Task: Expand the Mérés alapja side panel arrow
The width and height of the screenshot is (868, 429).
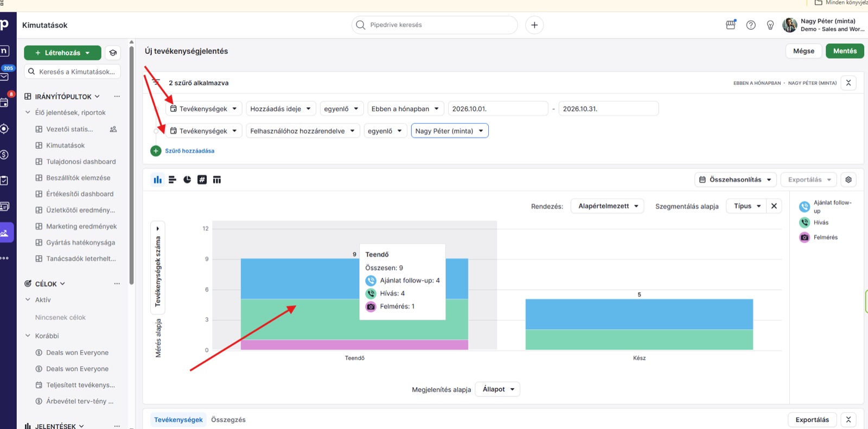Action: (158, 229)
